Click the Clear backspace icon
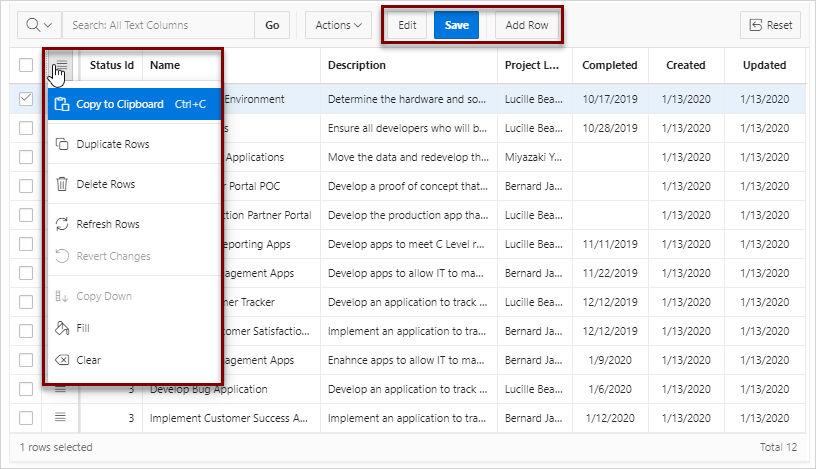 click(62, 360)
